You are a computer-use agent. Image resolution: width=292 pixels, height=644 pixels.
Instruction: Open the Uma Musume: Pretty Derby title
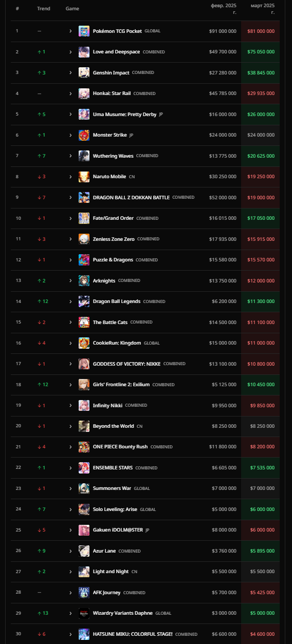[124, 114]
